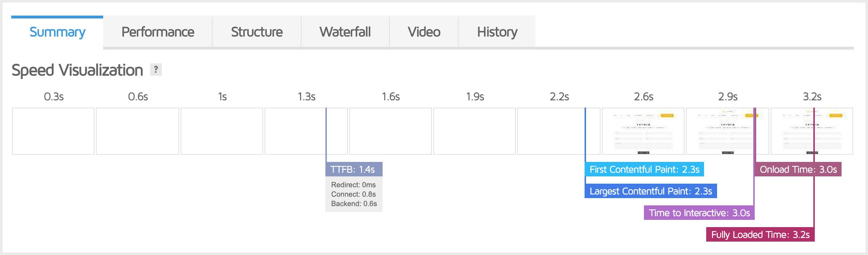Click the TTFB: 1.4s marker label
This screenshot has width=868, height=255.
click(x=354, y=169)
